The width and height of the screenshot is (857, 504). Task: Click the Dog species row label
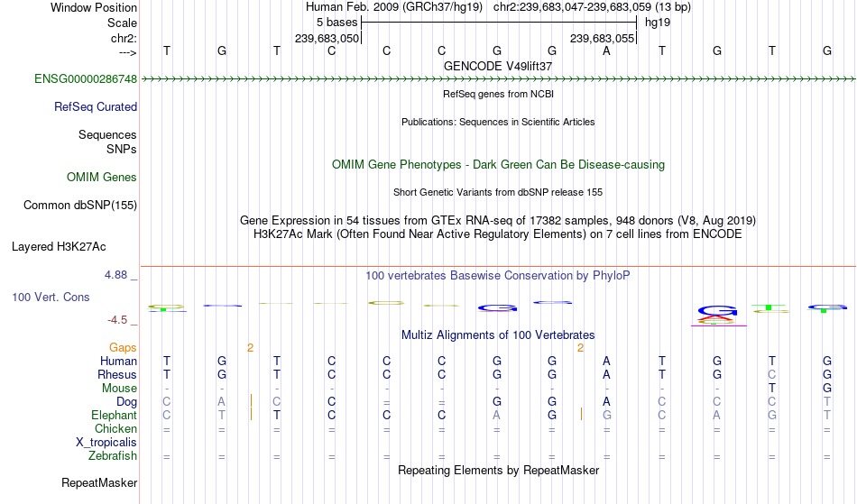[x=127, y=402]
